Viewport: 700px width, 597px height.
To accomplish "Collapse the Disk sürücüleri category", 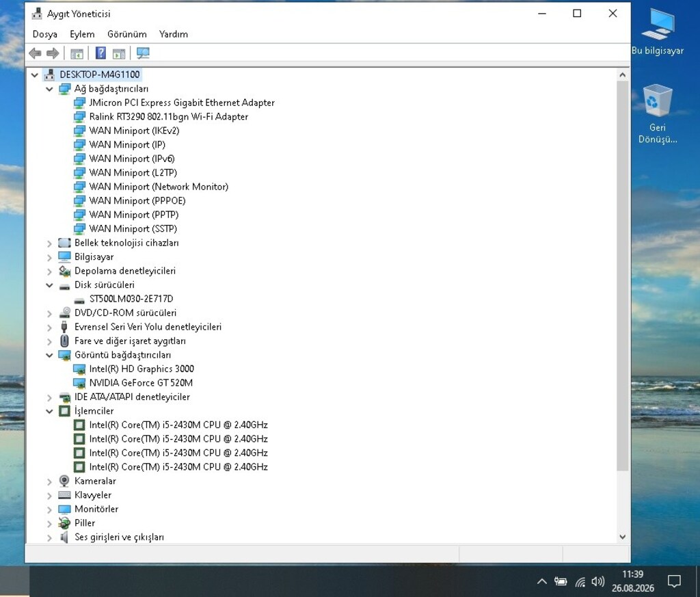I will (49, 285).
